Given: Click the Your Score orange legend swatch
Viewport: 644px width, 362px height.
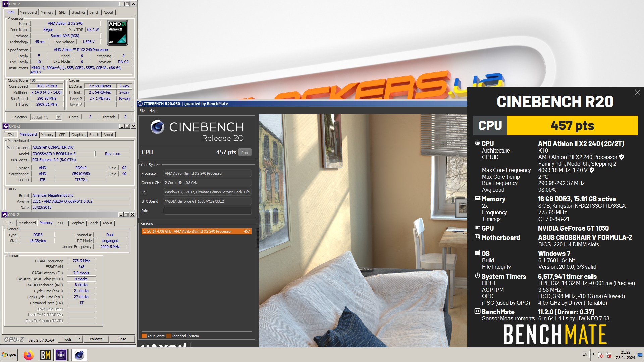Looking at the screenshot, I should (x=144, y=336).
